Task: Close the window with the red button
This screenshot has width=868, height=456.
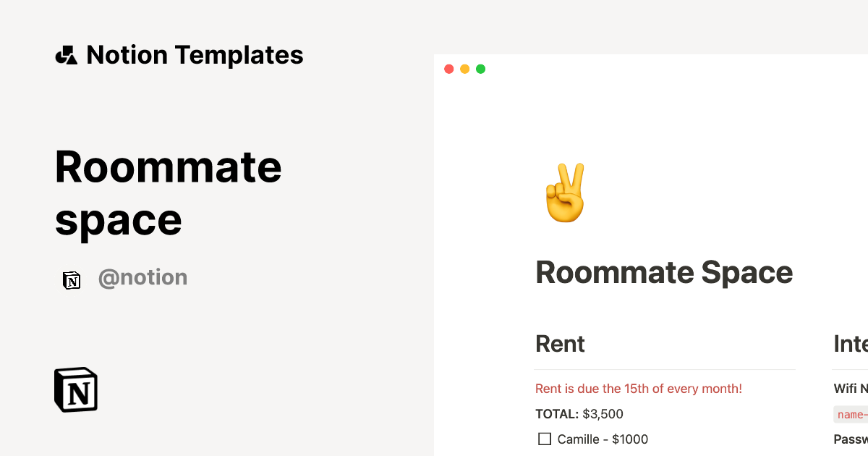Action: (448, 69)
